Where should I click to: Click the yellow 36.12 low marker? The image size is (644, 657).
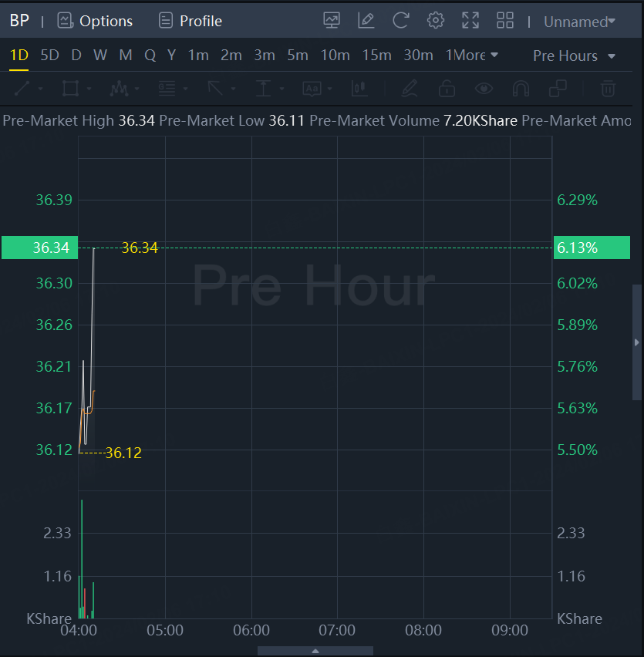[x=123, y=453]
